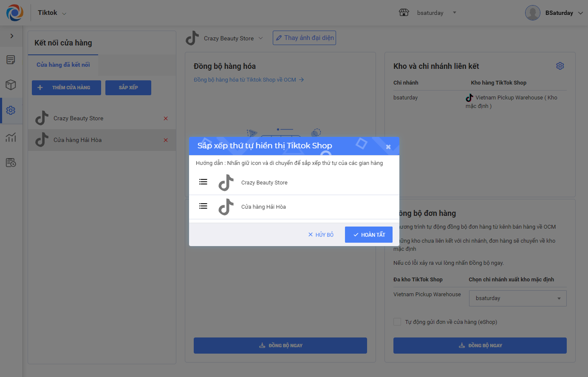588x377 pixels.
Task: Open the products box icon in sidebar
Action: click(x=11, y=85)
